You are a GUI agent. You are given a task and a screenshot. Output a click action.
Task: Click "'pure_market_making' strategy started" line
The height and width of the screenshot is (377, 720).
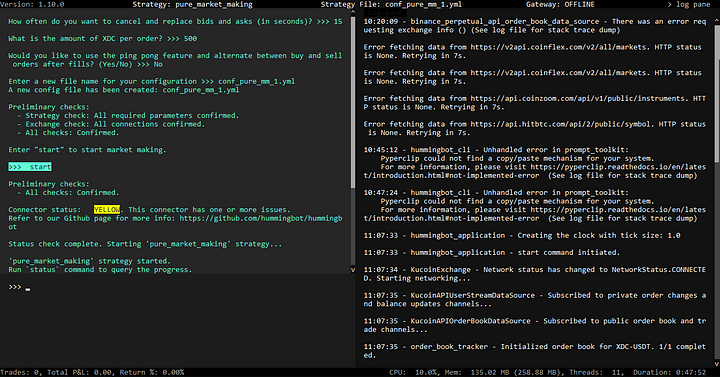pyautogui.click(x=90, y=261)
